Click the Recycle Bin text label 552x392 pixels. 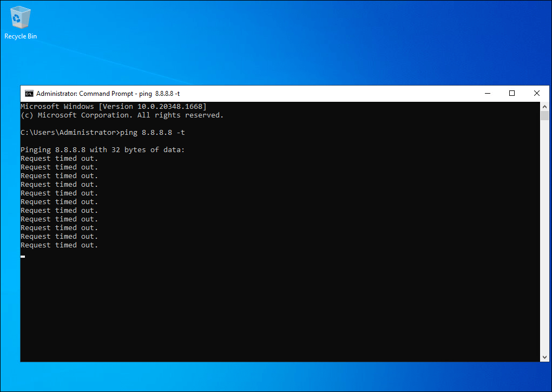point(21,36)
